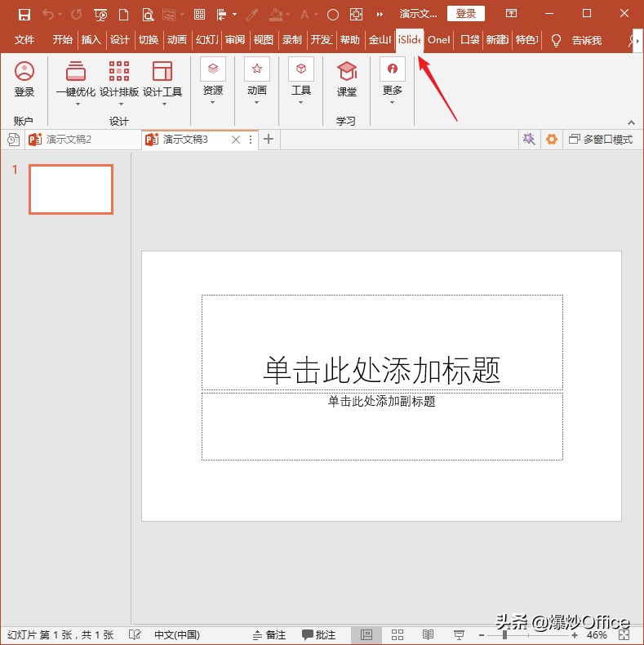Switch to the 切换 ribbon tab
The width and height of the screenshot is (644, 645).
click(x=149, y=40)
